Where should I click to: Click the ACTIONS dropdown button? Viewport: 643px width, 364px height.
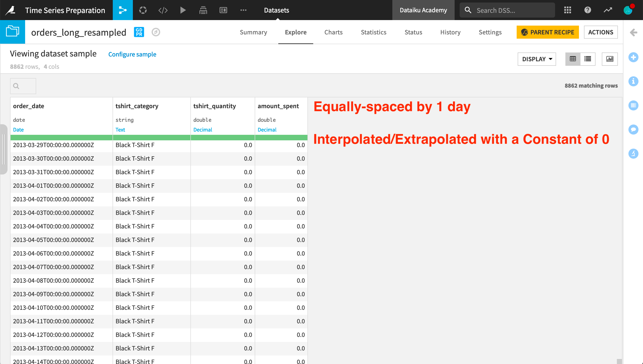tap(601, 32)
